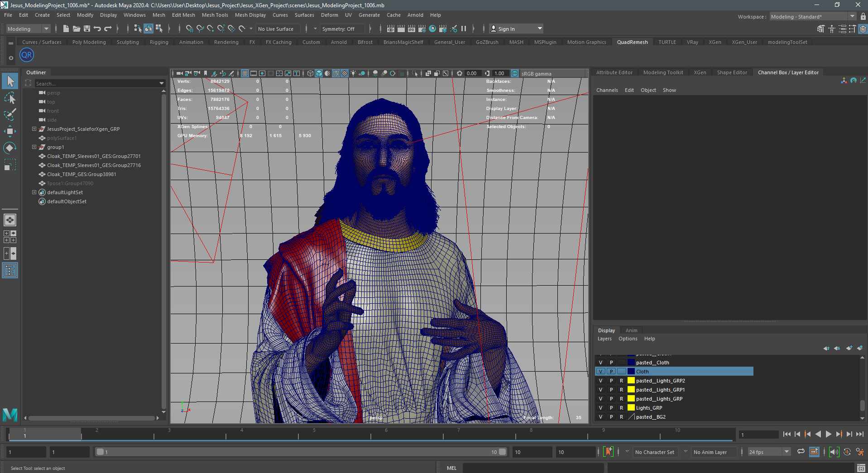This screenshot has height=473, width=868.
Task: Select the Rotate tool in toolbox
Action: 10,148
